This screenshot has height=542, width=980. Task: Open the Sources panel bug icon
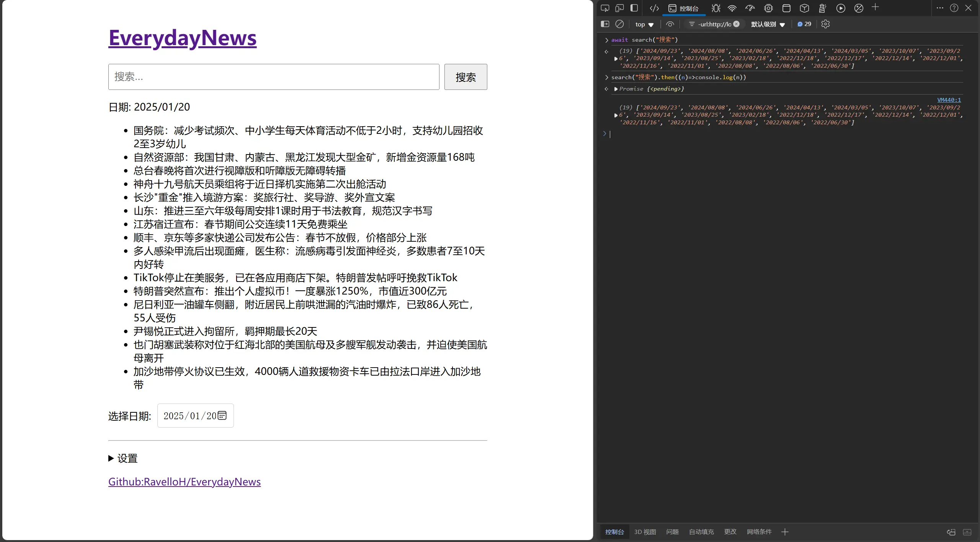(716, 8)
